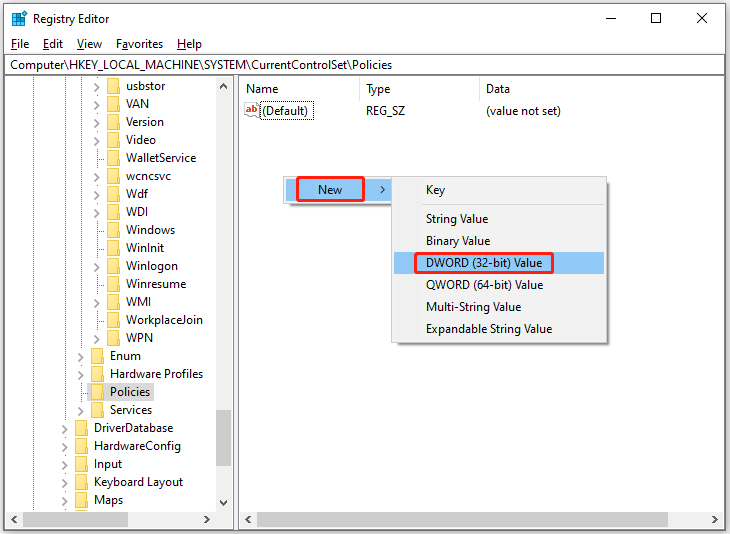Click the Policies folder icon
The width and height of the screenshot is (730, 534).
(98, 392)
